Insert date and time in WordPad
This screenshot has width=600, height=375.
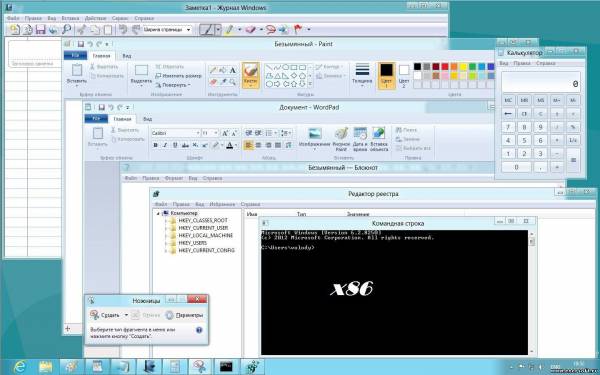click(x=360, y=139)
